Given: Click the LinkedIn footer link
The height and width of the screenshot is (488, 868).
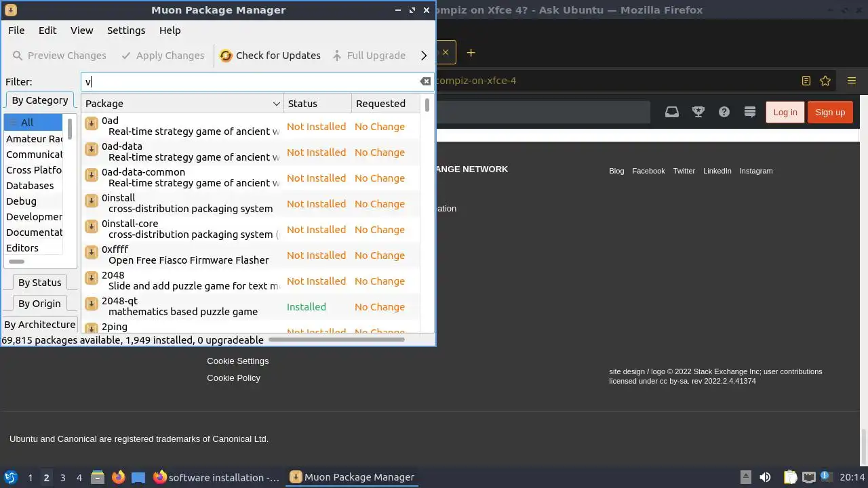Looking at the screenshot, I should [x=717, y=171].
